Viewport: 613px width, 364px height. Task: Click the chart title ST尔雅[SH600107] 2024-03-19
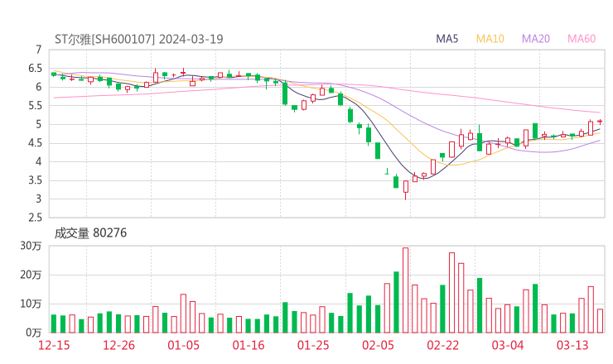pos(139,39)
